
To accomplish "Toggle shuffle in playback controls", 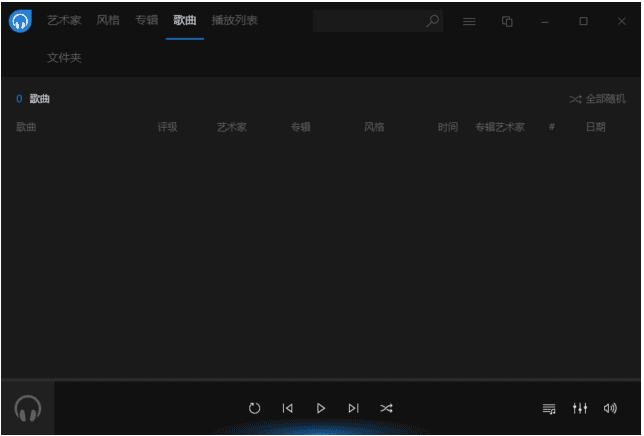I will tap(386, 408).
